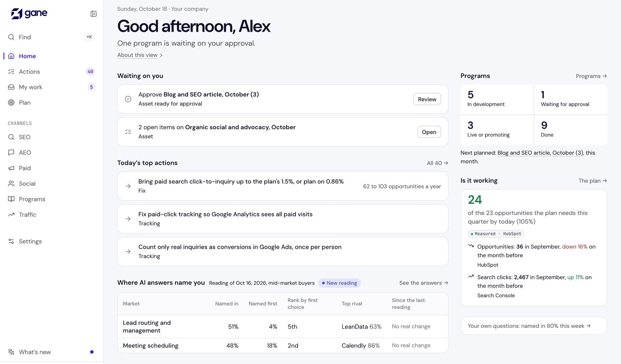Click the My work inbox icon
This screenshot has width=621, height=364.
[x=11, y=87]
